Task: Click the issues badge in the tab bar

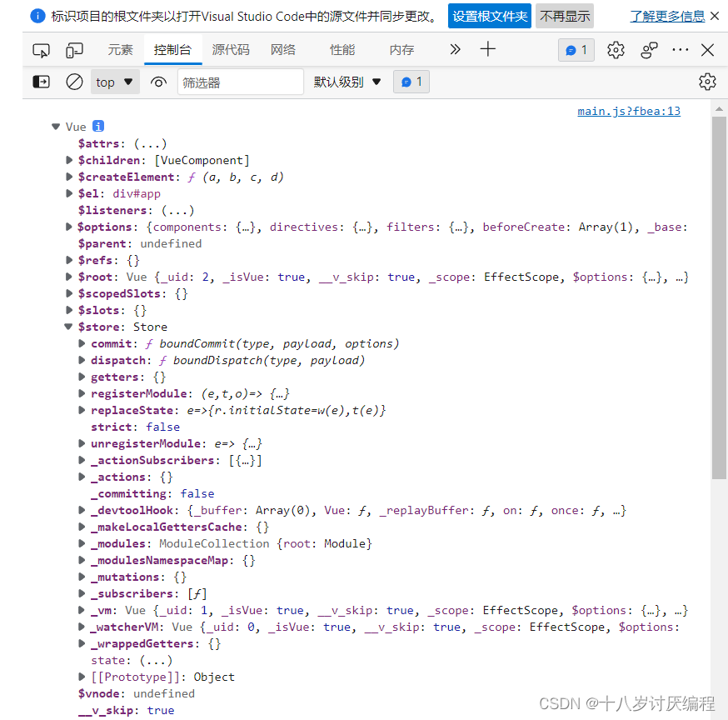Action: coord(576,50)
